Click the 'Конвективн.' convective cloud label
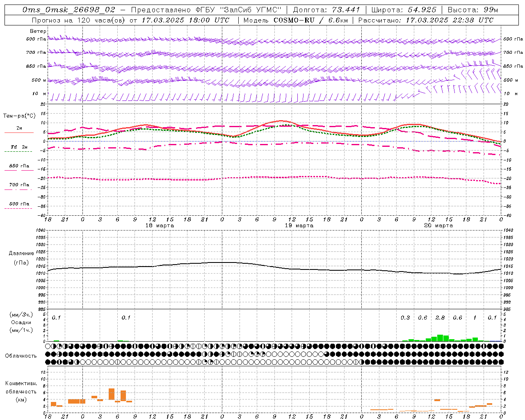525x420 pixels. click(21, 383)
